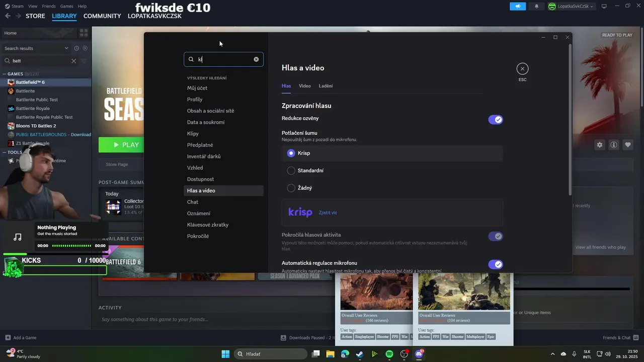Click Discord settings scrollbar

[570, 120]
